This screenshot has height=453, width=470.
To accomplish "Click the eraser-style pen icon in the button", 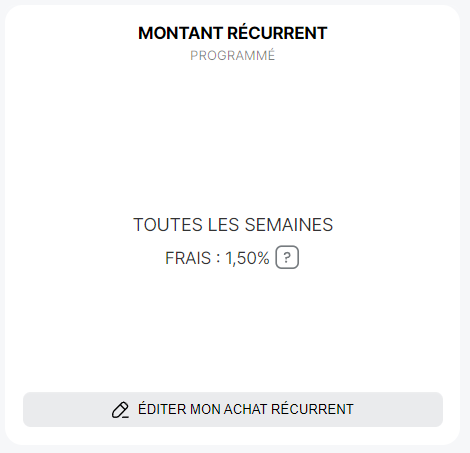I will point(120,410).
